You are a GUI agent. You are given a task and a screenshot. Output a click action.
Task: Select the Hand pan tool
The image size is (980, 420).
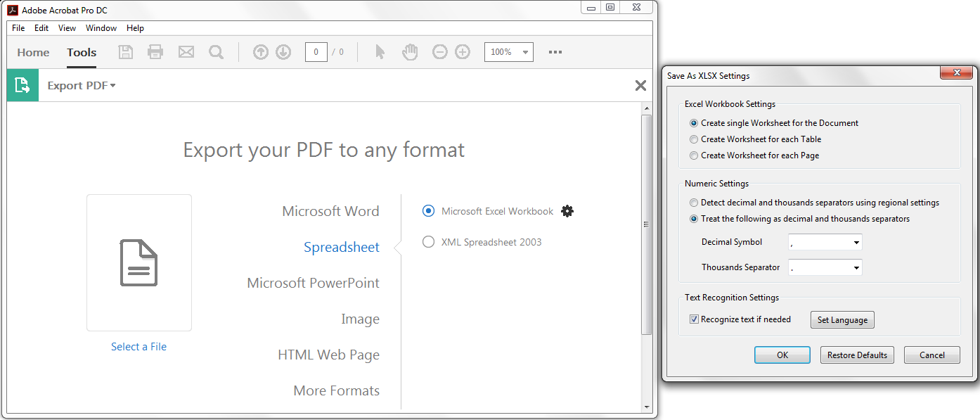pos(409,52)
